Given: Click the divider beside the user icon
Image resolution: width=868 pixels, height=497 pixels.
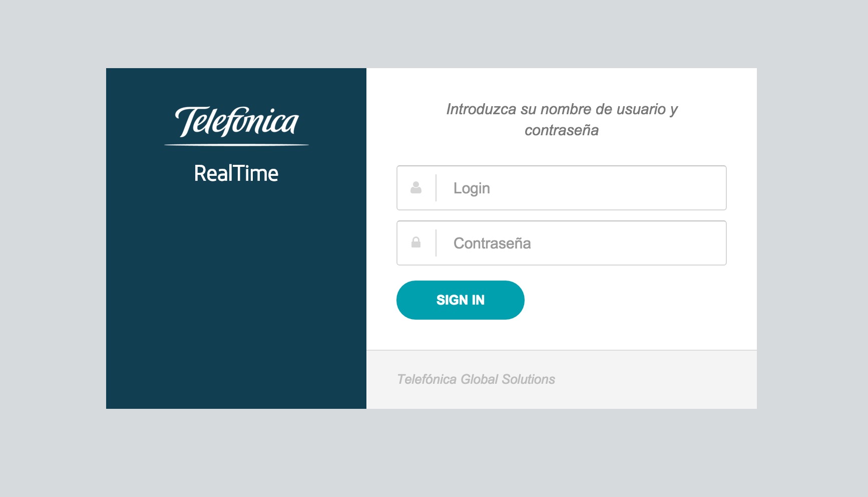Looking at the screenshot, I should (436, 188).
